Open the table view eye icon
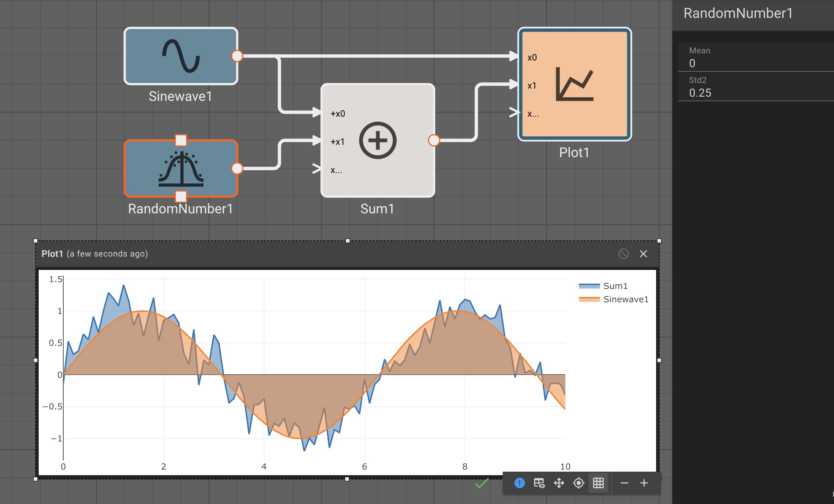The image size is (834, 504). [x=539, y=483]
